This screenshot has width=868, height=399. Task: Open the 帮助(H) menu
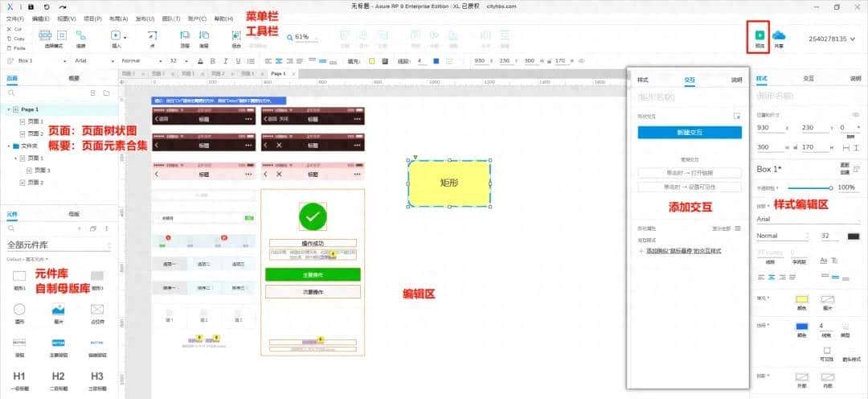click(x=223, y=19)
